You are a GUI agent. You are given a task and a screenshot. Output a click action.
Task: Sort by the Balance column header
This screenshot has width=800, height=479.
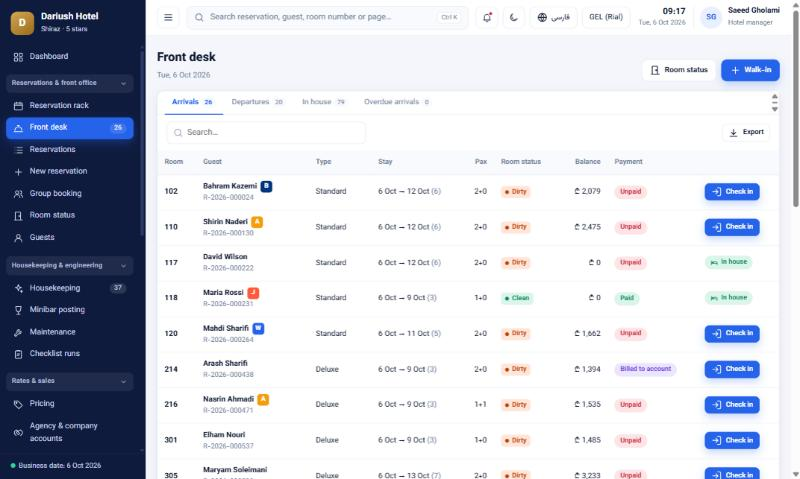point(587,162)
